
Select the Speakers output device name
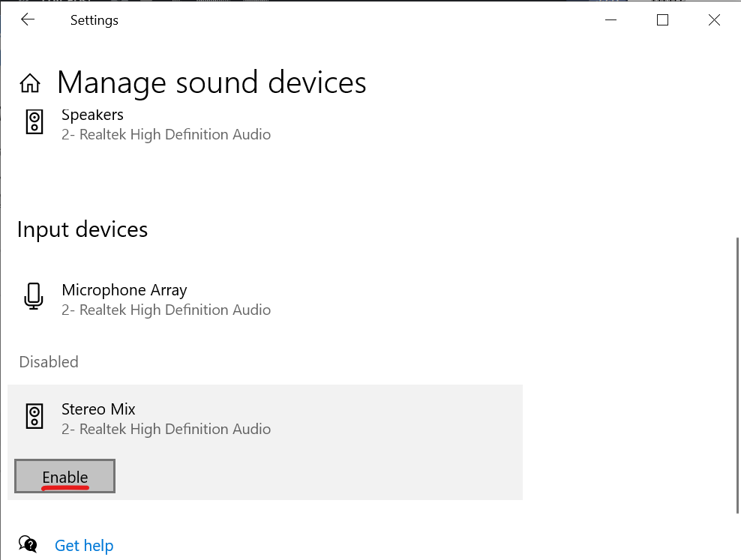pyautogui.click(x=92, y=115)
